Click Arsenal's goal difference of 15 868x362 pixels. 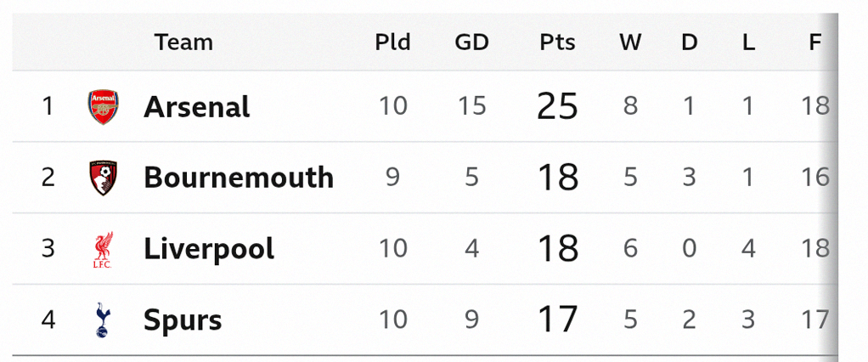tap(471, 106)
